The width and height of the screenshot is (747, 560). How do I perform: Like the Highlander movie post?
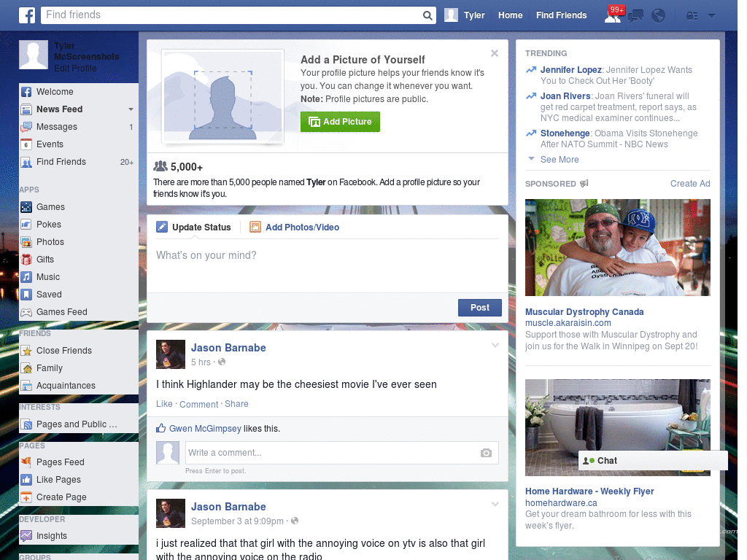click(164, 404)
